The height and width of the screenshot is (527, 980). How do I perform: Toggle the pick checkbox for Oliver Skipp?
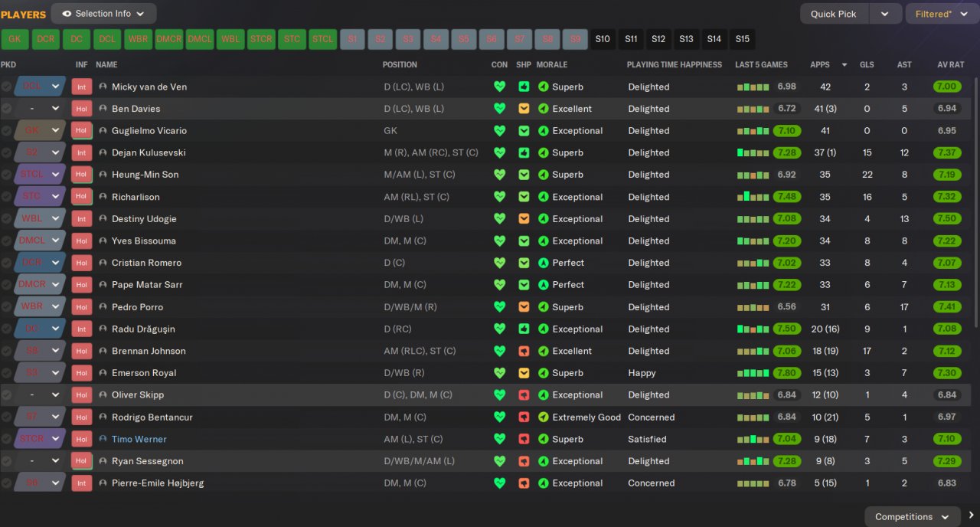[x=6, y=395]
